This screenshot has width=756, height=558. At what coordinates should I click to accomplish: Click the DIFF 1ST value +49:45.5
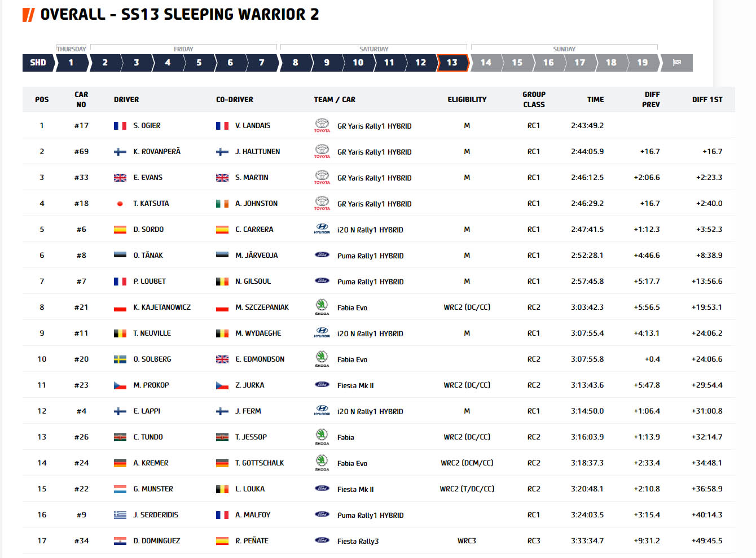pos(707,541)
